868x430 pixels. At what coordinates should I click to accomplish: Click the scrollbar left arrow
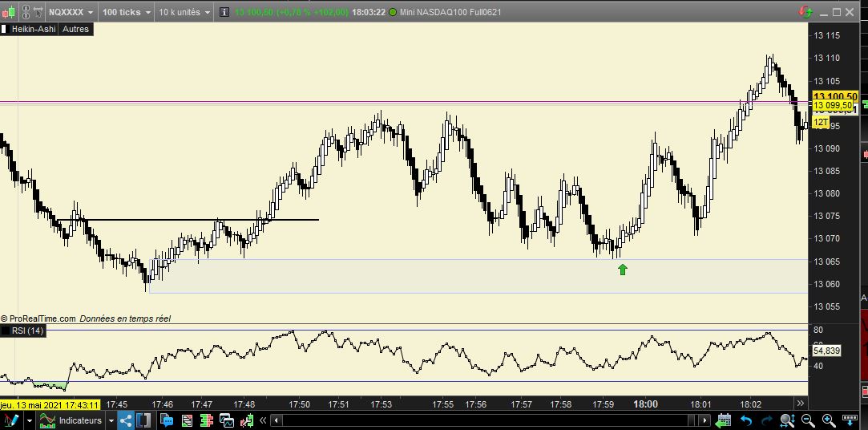(277, 420)
